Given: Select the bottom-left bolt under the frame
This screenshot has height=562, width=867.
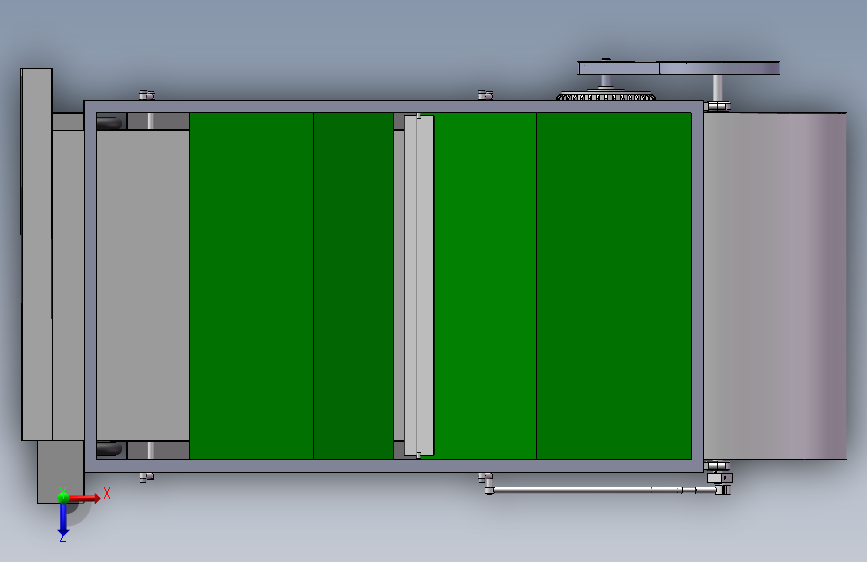Looking at the screenshot, I should pyautogui.click(x=147, y=477).
